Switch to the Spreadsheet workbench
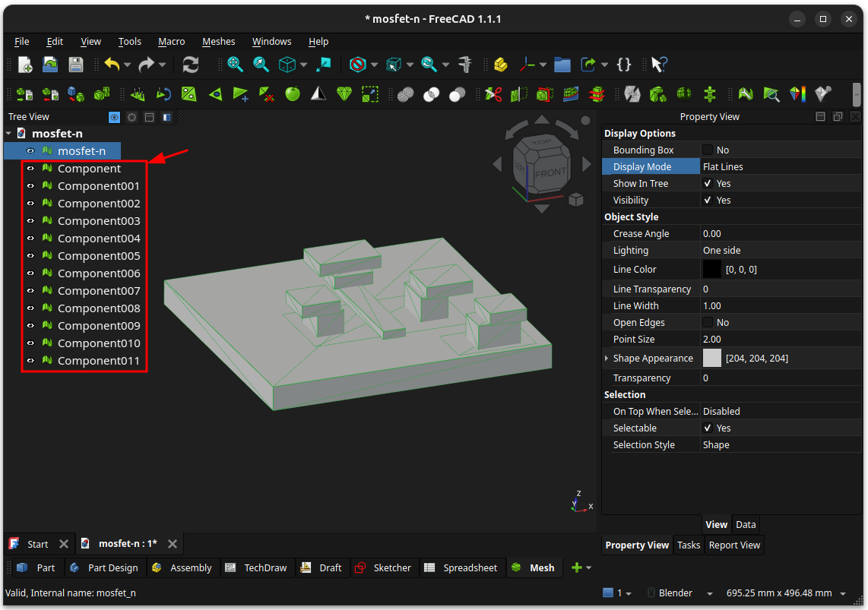This screenshot has width=868, height=610. tap(462, 567)
